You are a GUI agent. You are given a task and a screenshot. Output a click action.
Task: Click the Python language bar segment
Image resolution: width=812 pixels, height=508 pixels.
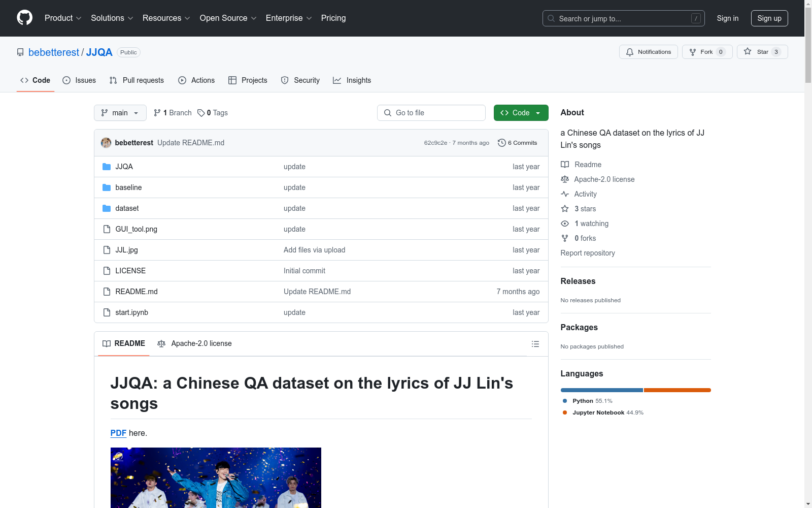coord(602,390)
